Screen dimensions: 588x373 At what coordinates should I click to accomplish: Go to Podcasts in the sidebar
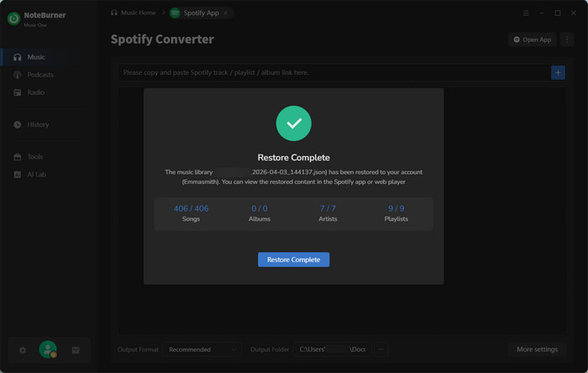point(39,75)
